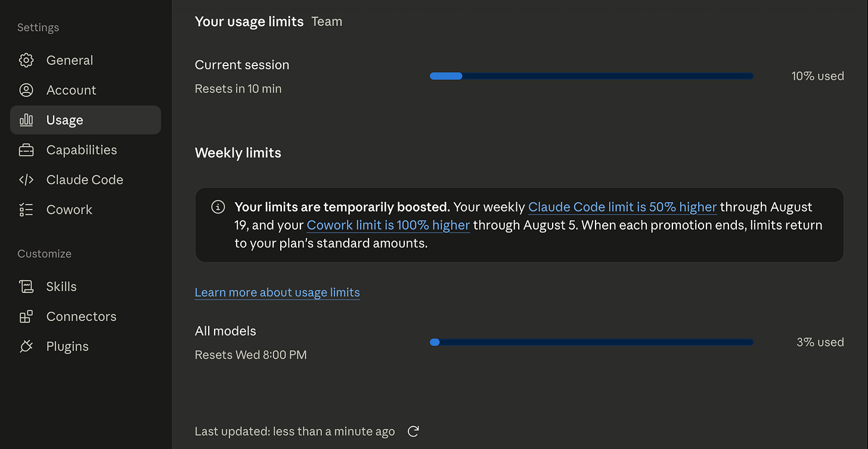Open the 'Claude Code limit is 50% higher' link
Screen dimensions: 868x449
[x=622, y=207]
